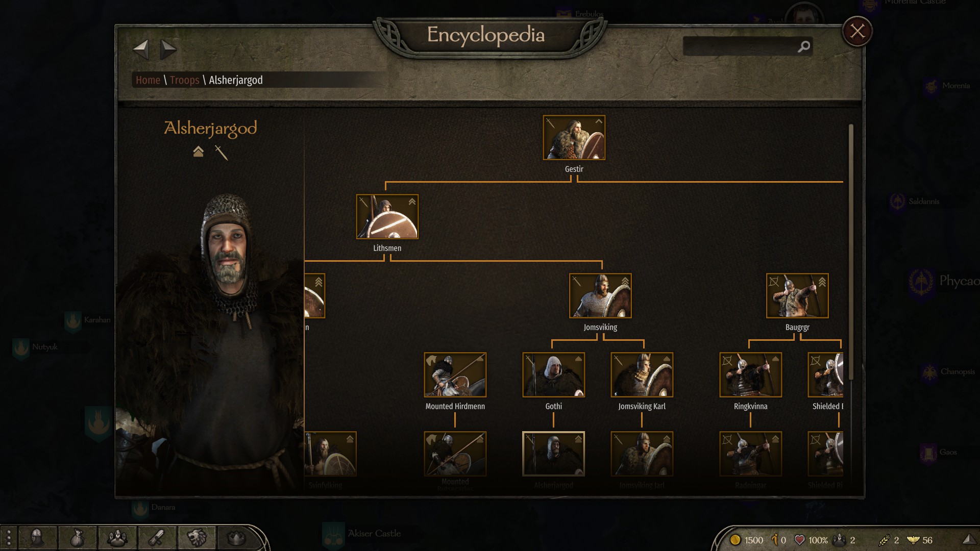Select the Mounted Hirdmenn troop node
Screen dimensions: 980x551
pos(455,375)
